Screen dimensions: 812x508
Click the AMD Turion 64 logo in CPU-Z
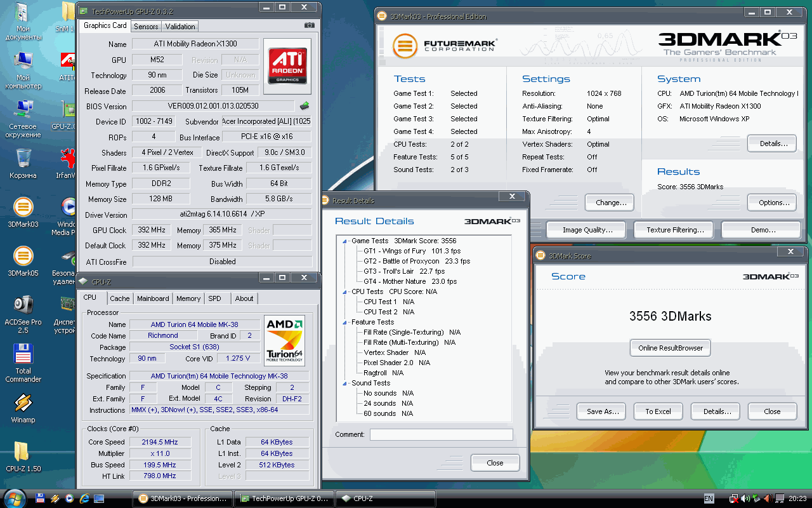pyautogui.click(x=285, y=340)
